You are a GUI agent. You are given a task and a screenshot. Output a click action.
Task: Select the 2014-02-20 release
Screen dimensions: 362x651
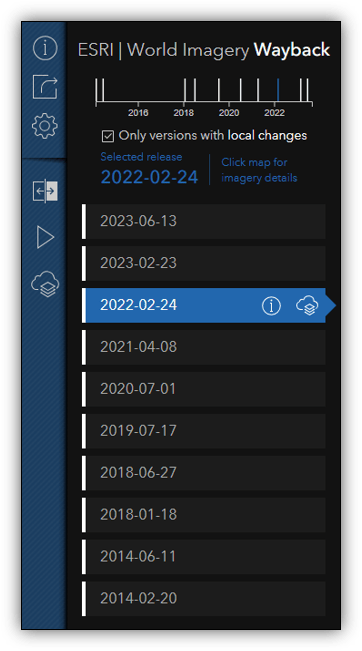pos(204,599)
